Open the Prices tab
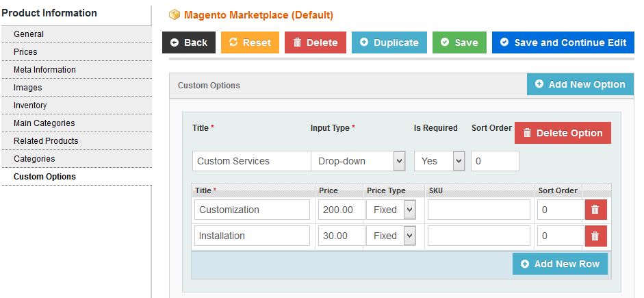 (x=77, y=52)
